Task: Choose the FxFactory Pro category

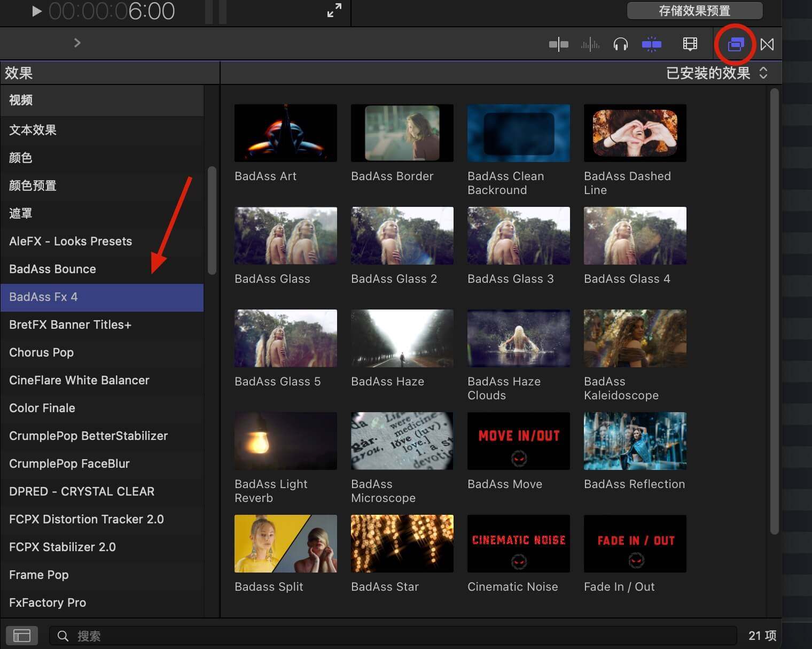Action: click(48, 602)
